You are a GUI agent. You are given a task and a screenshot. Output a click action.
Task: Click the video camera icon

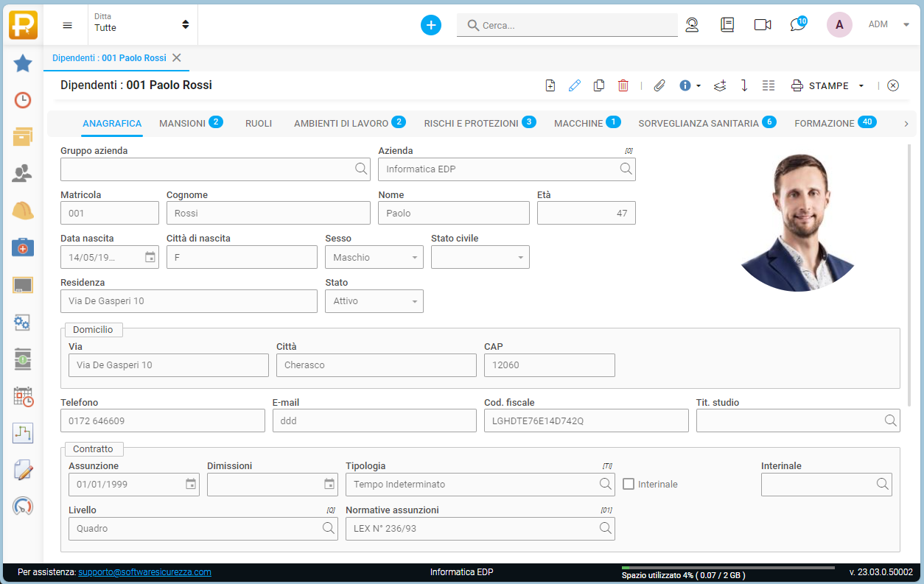coord(763,24)
